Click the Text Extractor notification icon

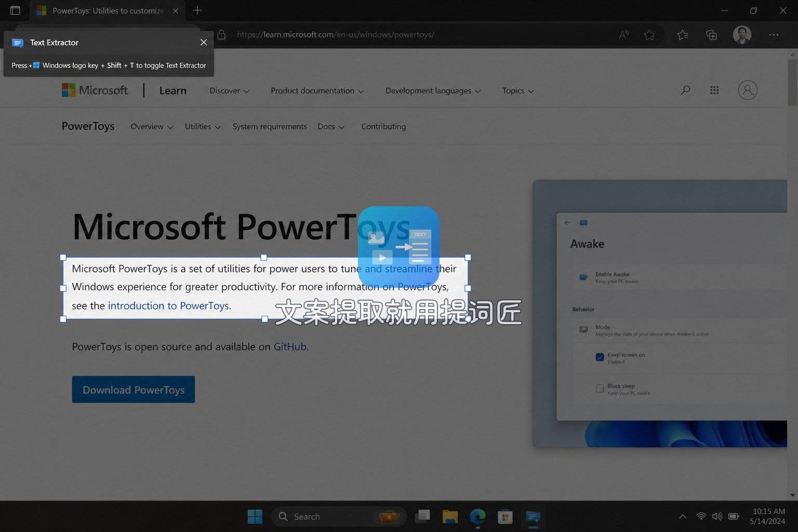[x=18, y=43]
